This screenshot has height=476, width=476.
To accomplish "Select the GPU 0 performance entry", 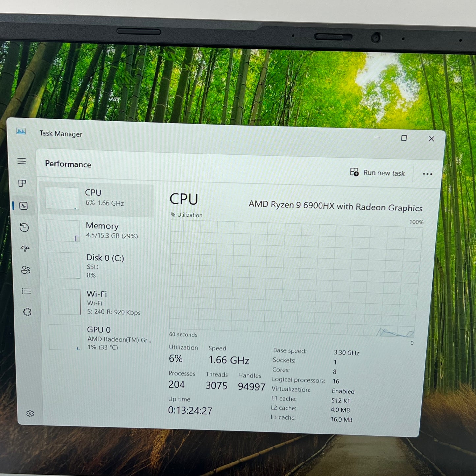I will point(99,338).
